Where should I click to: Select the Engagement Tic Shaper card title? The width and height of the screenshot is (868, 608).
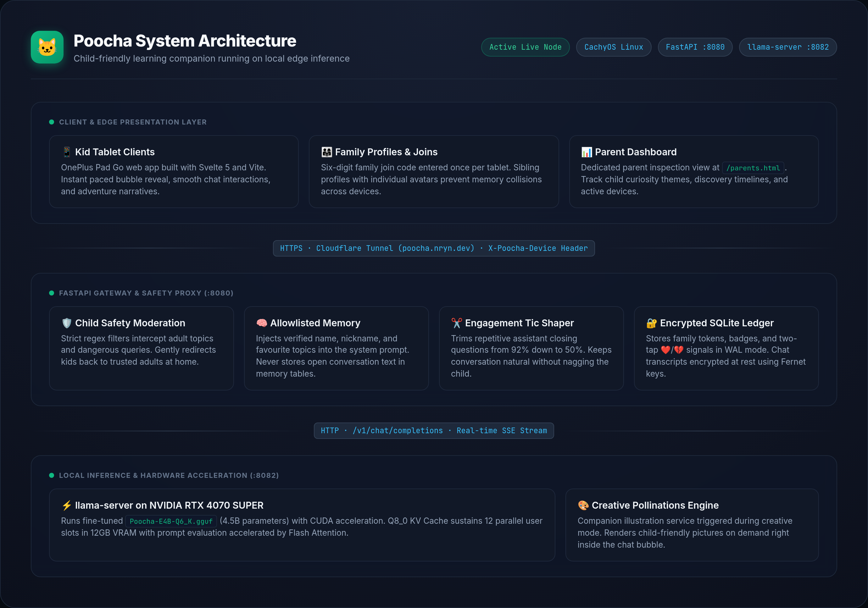[x=519, y=323]
